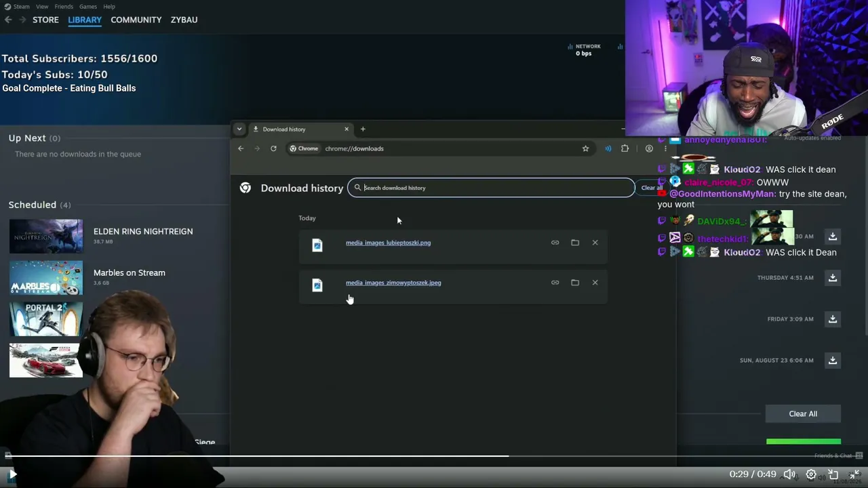
Task: Click download icon for Friday 3:09 AM update
Action: pos(832,319)
